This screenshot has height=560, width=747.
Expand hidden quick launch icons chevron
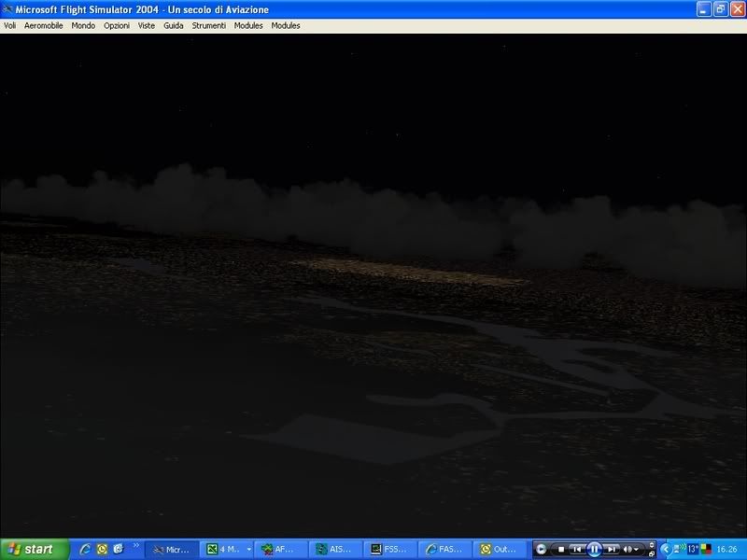(x=135, y=546)
